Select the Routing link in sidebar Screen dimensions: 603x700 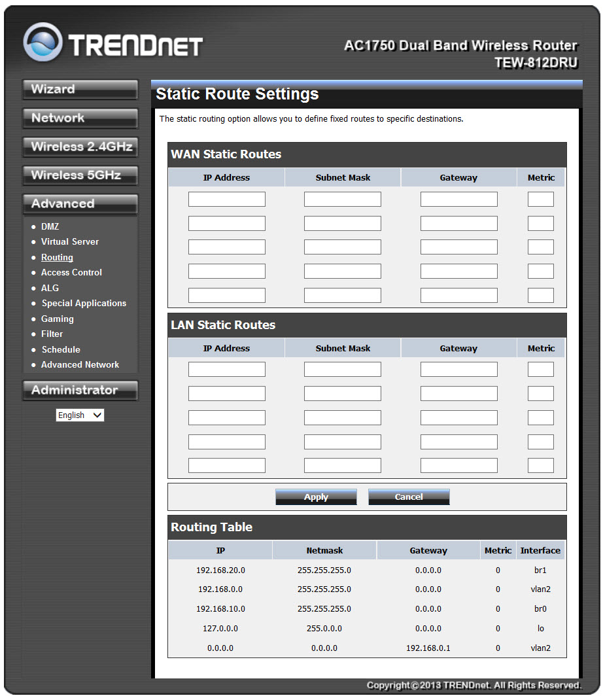coord(57,257)
